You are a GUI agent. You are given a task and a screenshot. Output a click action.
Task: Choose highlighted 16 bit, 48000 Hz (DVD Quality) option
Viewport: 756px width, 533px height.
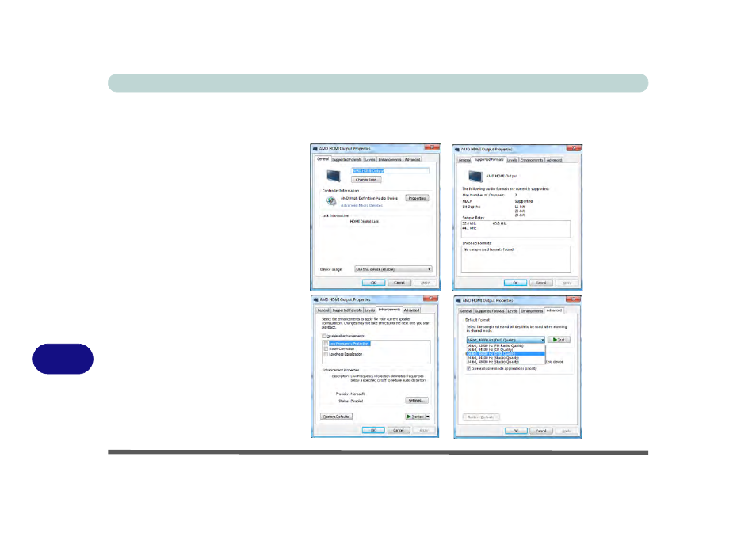(506, 354)
